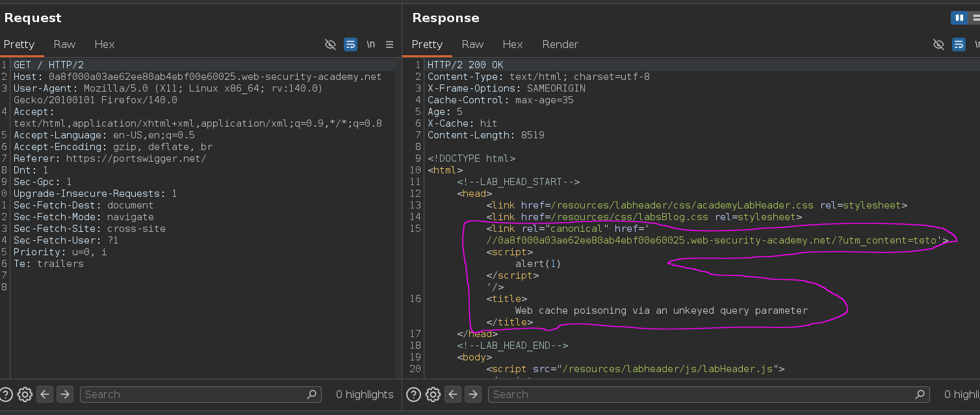Click the '<!DOCTYPE html>' line in response

pyautogui.click(x=471, y=158)
